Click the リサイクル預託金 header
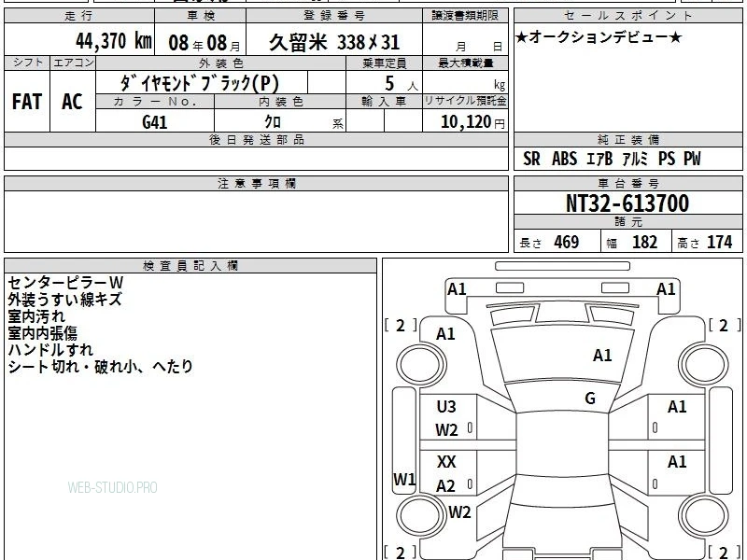Screen dimensions: 747x560 [465, 101]
